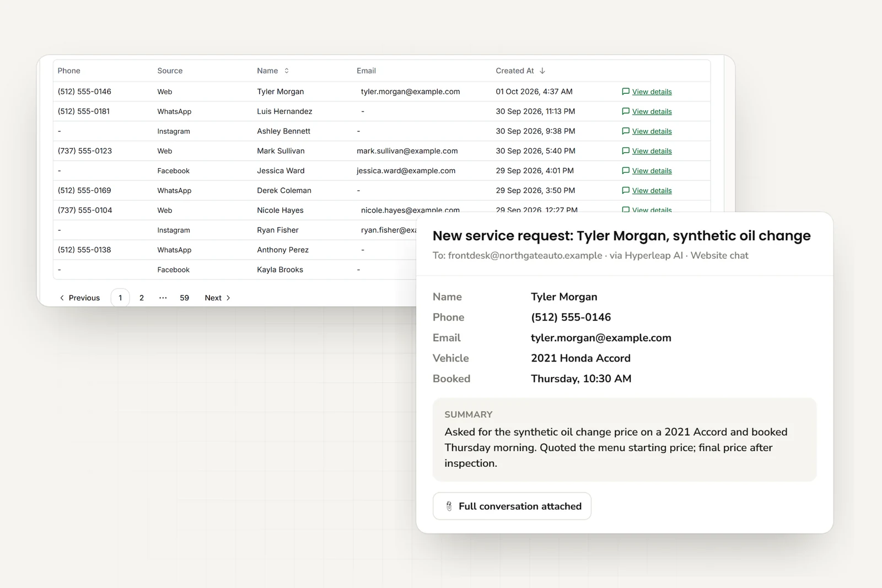Select tyler.morgan@example.com in the table

(x=410, y=91)
